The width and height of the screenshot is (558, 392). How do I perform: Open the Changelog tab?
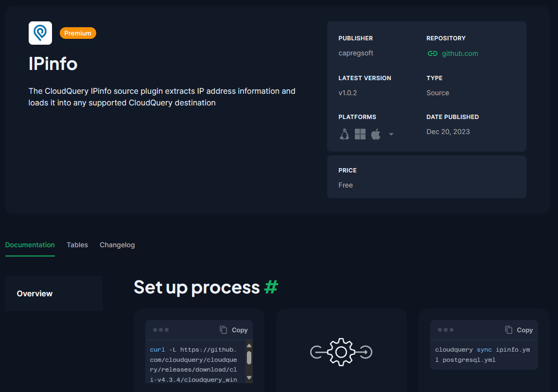point(117,245)
